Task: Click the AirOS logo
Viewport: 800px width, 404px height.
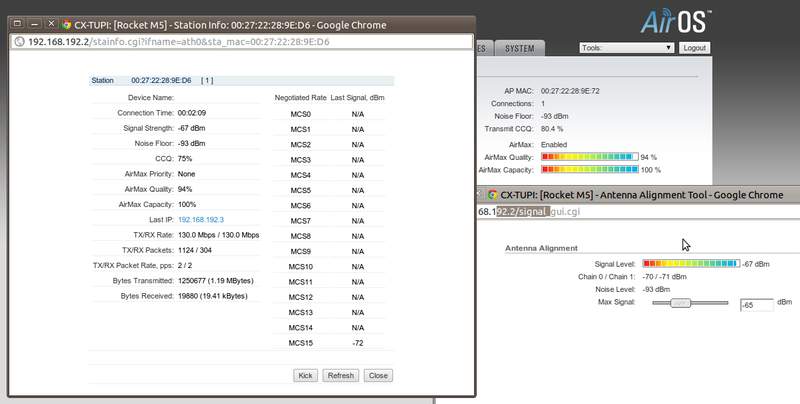Action: (676, 22)
